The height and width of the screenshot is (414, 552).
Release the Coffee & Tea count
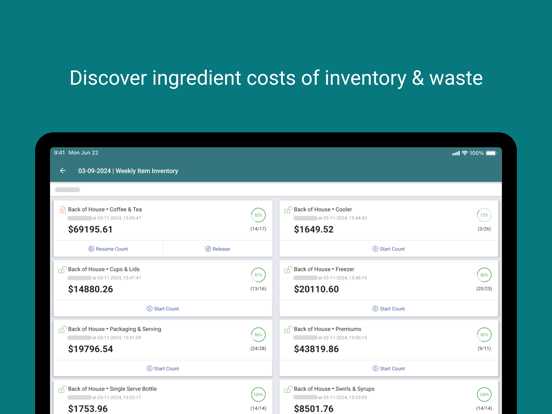[x=218, y=249]
